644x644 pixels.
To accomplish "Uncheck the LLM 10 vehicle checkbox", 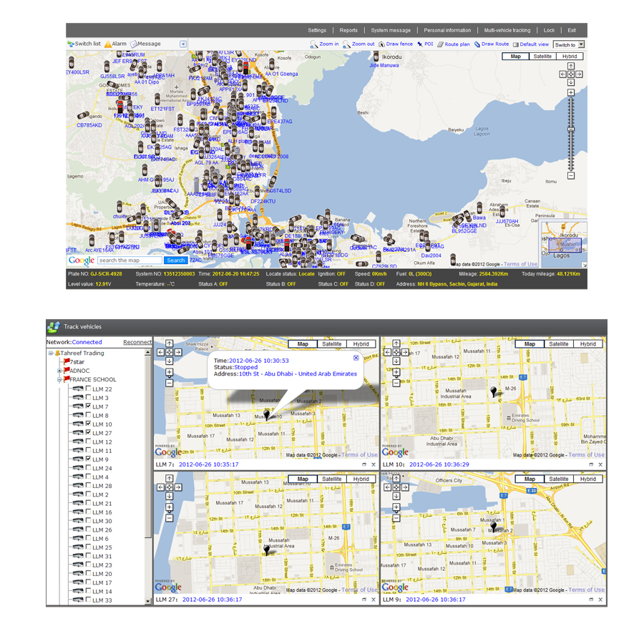I will pyautogui.click(x=88, y=424).
